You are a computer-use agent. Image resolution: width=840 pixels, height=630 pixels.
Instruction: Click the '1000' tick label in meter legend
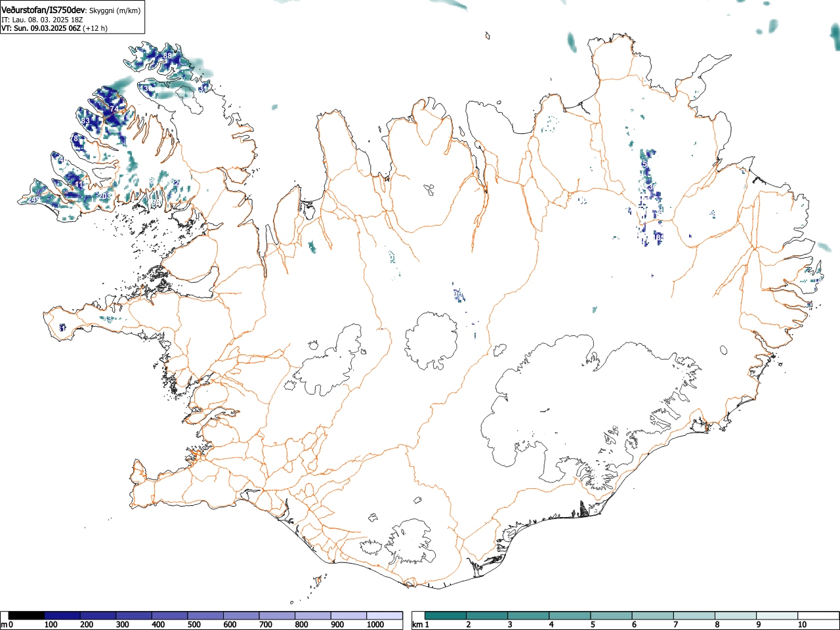(x=375, y=625)
